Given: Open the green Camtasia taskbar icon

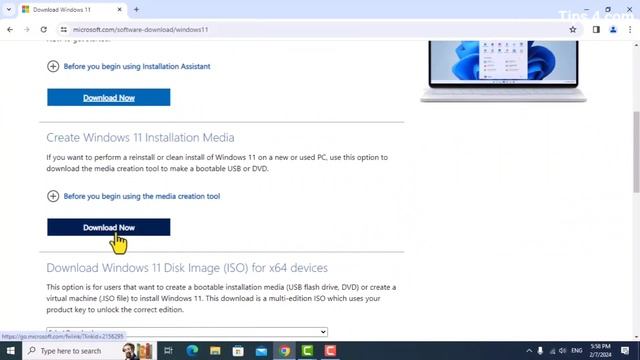Looking at the screenshot, I should pos(307,351).
